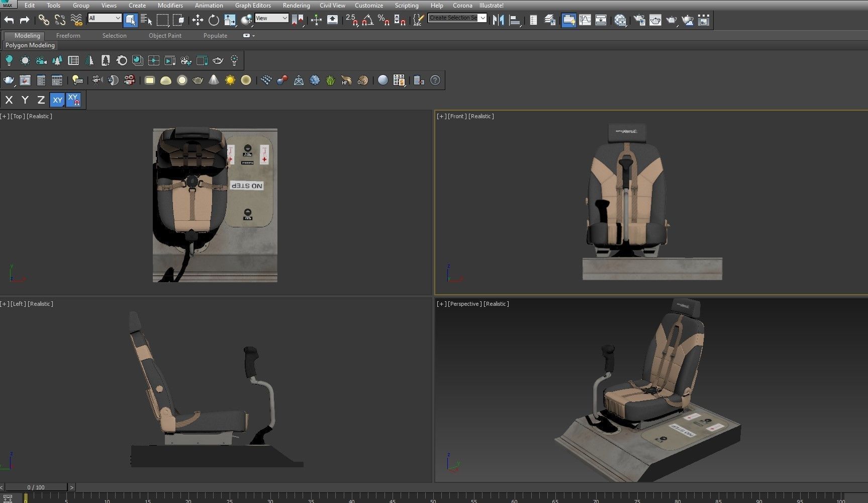This screenshot has height=503, width=868.
Task: Restrict to X axis constraint
Action: tap(9, 100)
